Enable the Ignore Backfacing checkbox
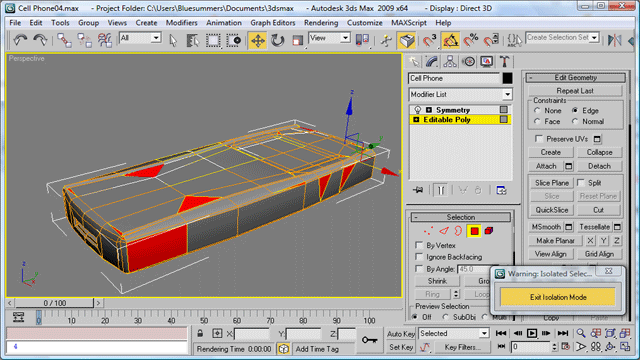 click(x=419, y=257)
